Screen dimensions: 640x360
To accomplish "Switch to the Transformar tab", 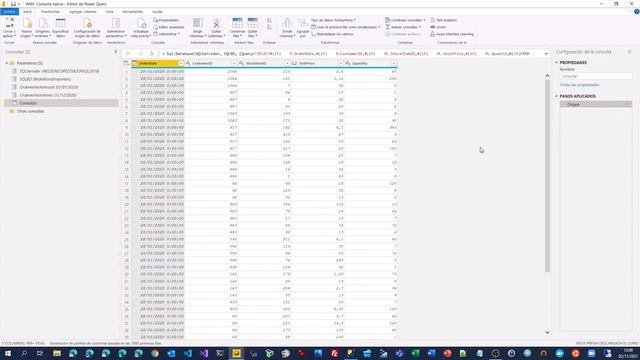I will 50,11.
